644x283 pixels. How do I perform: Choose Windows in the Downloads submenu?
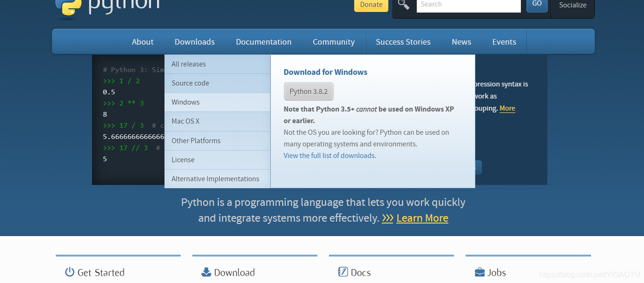(x=217, y=102)
